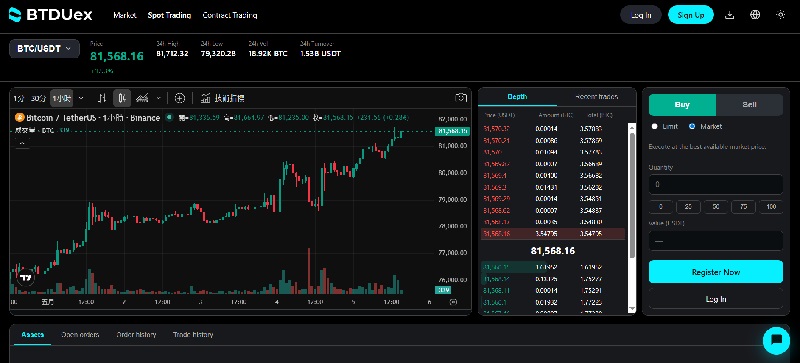Click the Sign Up button

click(x=691, y=15)
